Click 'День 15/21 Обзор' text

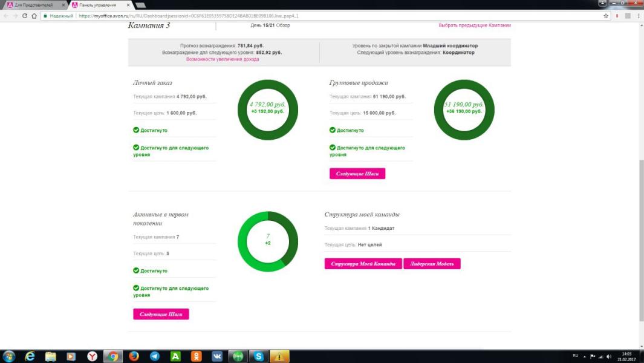270,25
